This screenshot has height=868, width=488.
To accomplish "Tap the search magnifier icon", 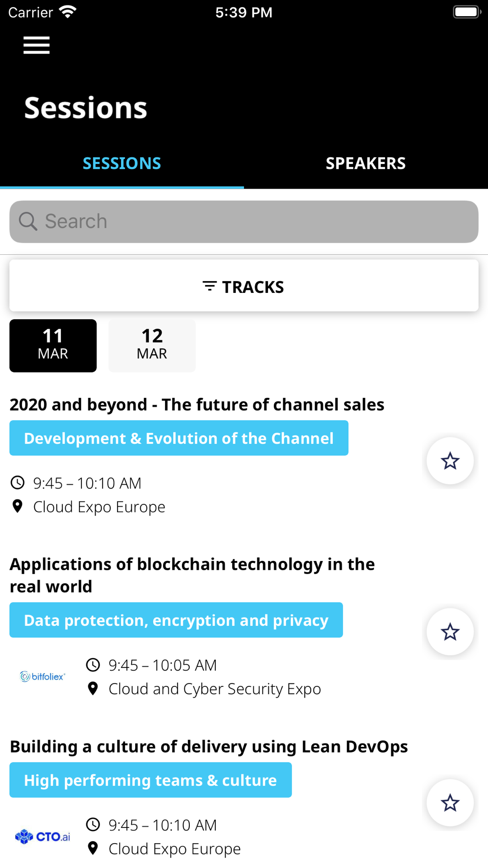I will pyautogui.click(x=28, y=221).
